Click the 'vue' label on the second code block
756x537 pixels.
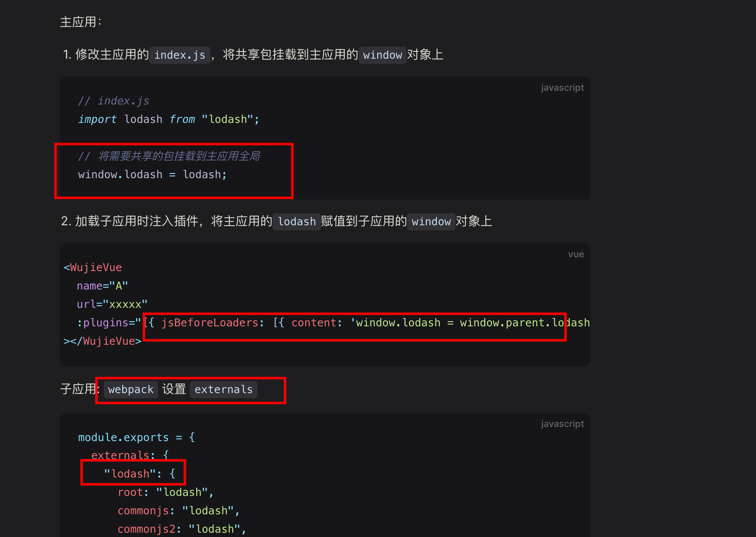pos(576,254)
